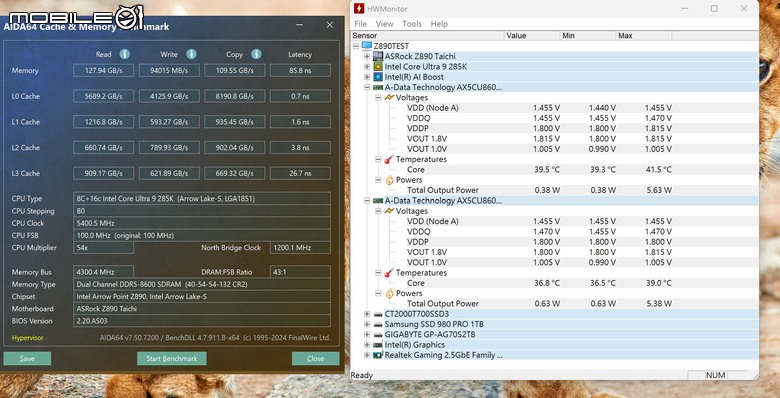
Task: Click the Hypervisor label in AIDA64
Action: coord(27,338)
